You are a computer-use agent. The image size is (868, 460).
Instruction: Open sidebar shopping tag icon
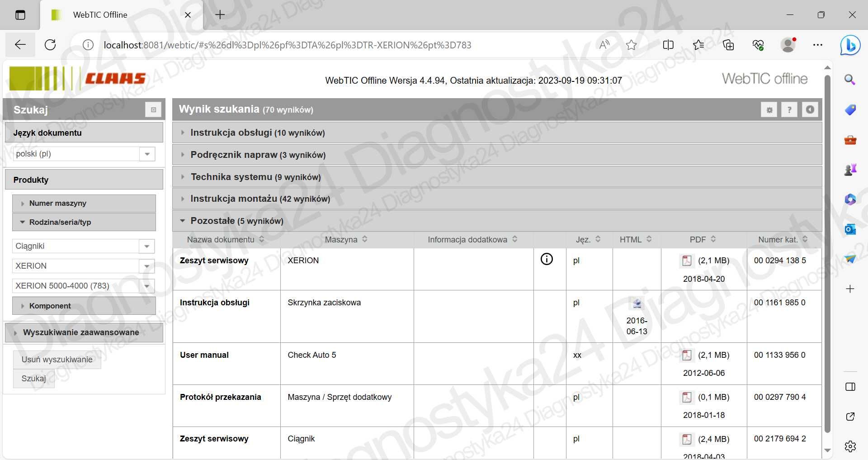click(x=850, y=110)
